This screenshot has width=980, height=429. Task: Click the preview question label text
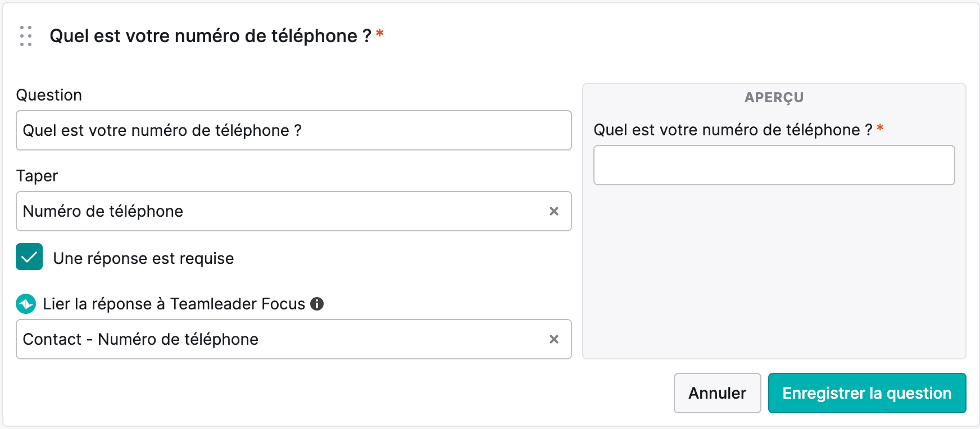733,130
